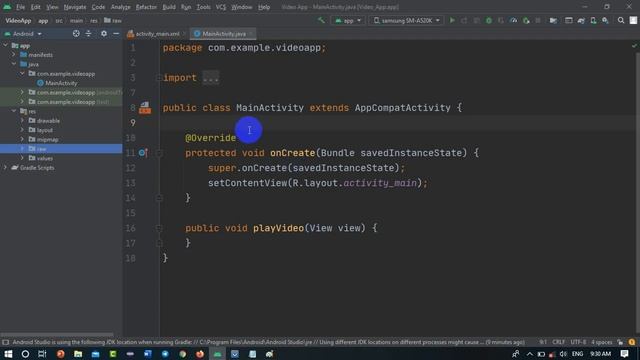Select the values folder in project tree
The image size is (640, 360).
pyautogui.click(x=44, y=158)
